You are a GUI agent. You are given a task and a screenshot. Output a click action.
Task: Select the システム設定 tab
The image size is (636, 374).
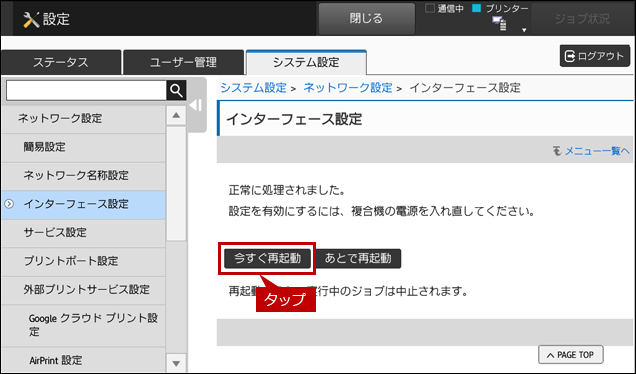(306, 62)
